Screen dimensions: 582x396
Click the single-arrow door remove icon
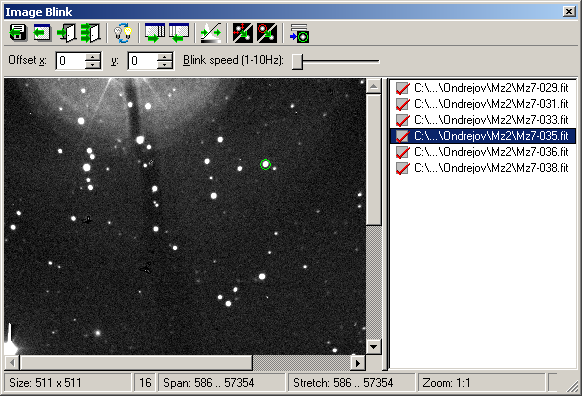(67, 33)
